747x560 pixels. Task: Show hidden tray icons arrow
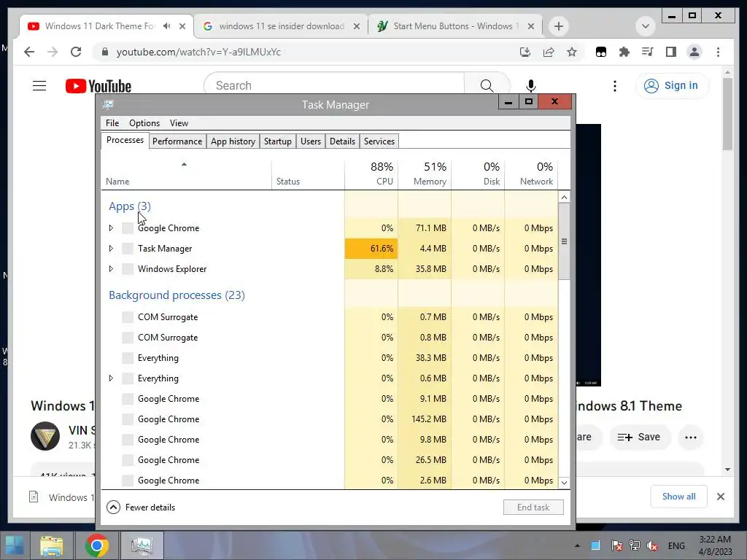click(x=577, y=545)
